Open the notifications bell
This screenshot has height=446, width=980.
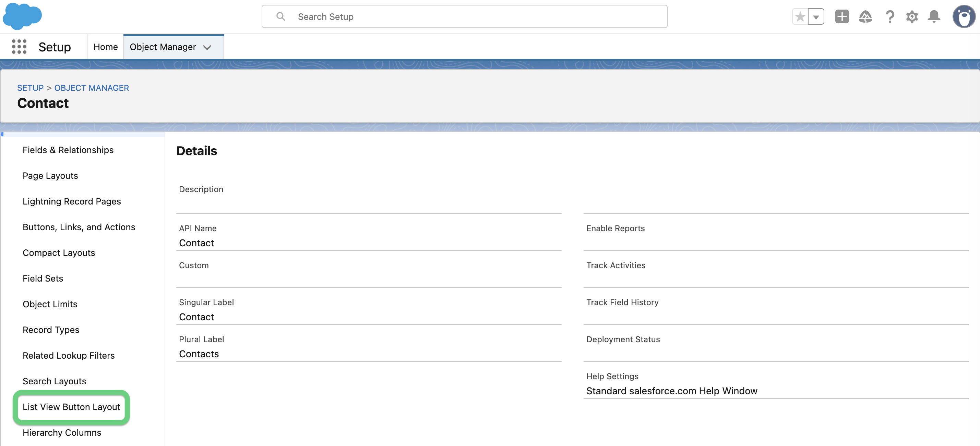pos(934,17)
